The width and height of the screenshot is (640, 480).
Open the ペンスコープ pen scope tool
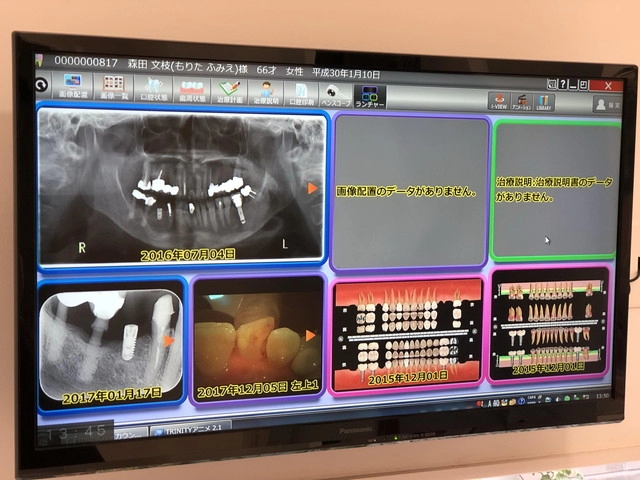point(336,96)
